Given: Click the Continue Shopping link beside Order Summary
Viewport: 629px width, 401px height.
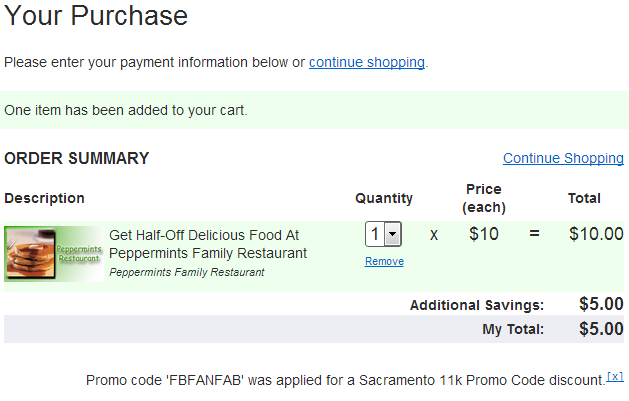Looking at the screenshot, I should pyautogui.click(x=563, y=158).
